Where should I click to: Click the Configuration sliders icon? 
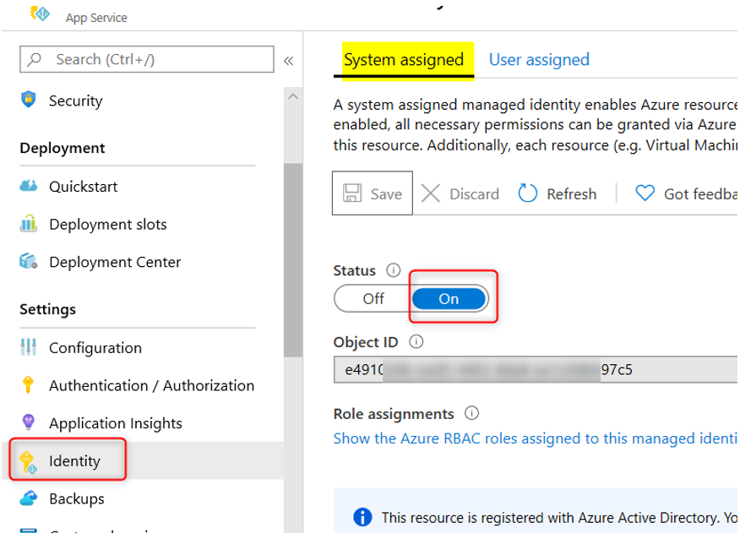29,347
